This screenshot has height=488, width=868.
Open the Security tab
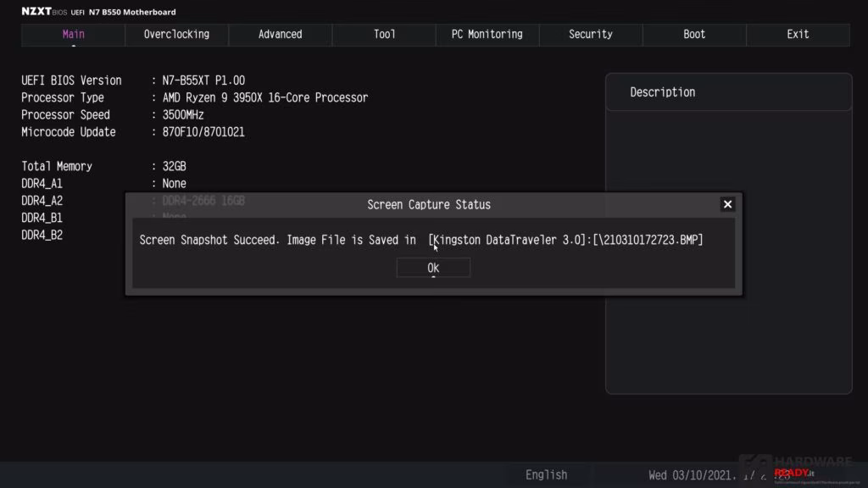591,34
